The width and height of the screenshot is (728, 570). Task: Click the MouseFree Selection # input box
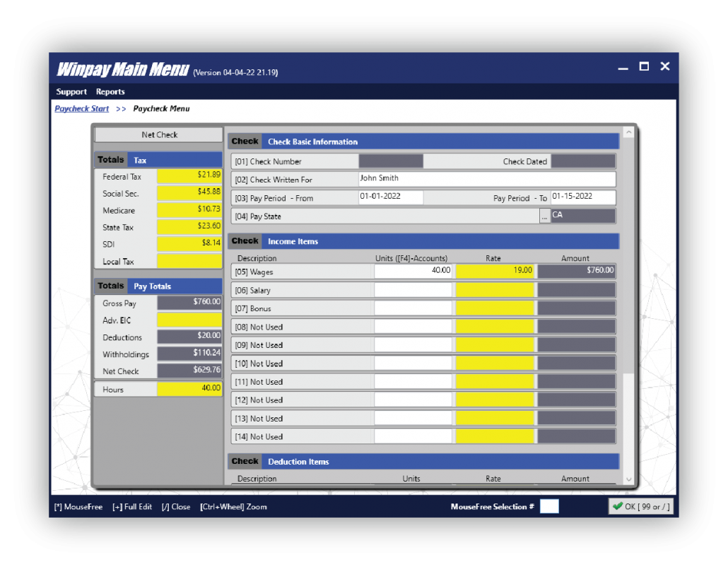pyautogui.click(x=549, y=506)
